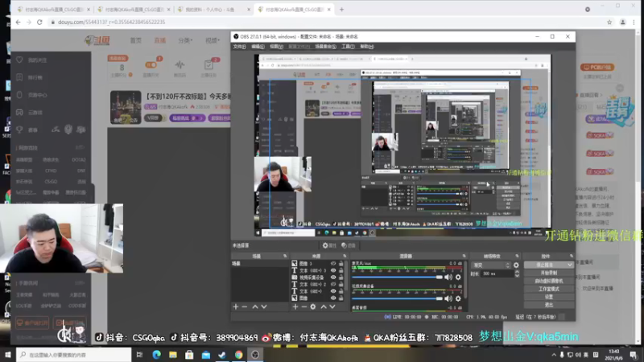Screen dimensions: 644x362
Task: Expand the arrow on the 停止推流 button
Action: (570, 265)
